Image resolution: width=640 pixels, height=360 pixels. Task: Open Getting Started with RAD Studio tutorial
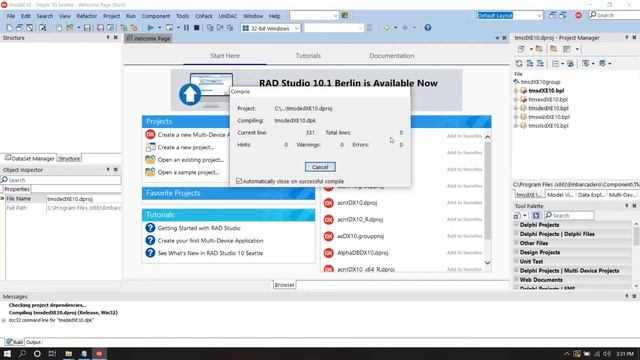pos(199,228)
